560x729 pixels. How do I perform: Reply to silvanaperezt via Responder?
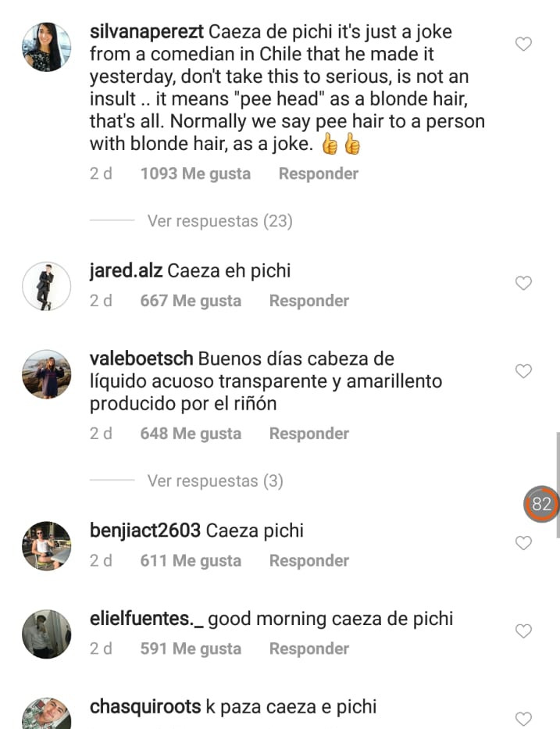pyautogui.click(x=319, y=173)
